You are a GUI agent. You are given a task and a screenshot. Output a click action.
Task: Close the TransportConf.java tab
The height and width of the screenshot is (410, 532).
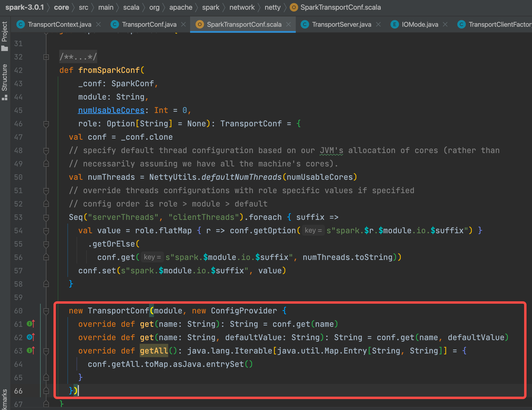183,24
